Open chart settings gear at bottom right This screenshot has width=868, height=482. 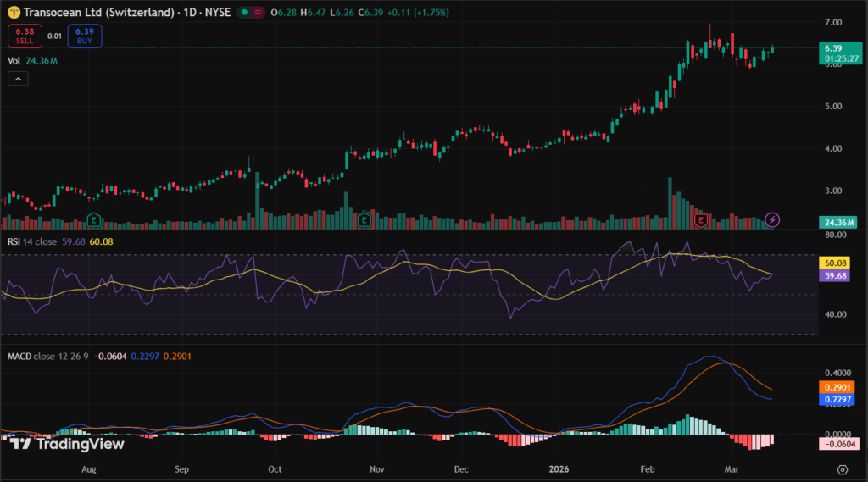(x=842, y=468)
